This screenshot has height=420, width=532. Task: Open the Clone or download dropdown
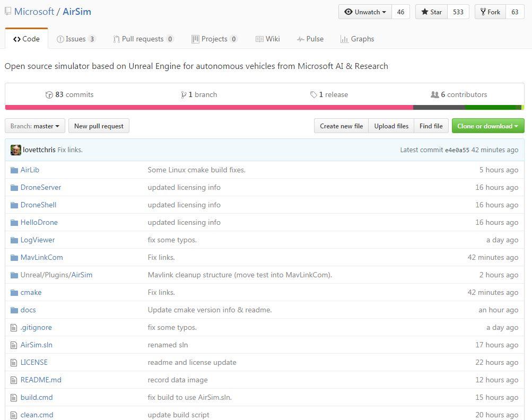point(487,126)
